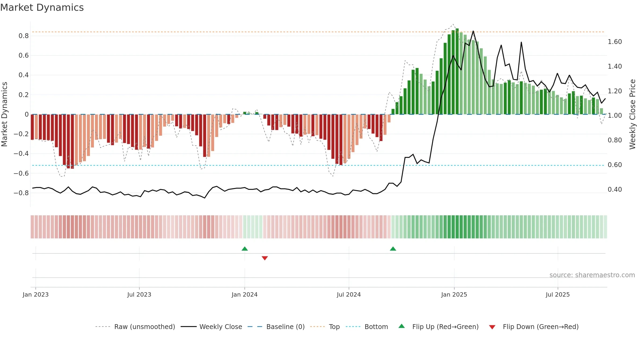Viewport: 644px width, 362px height.
Task: Click the 0.6 left-axis tick label
Action: tap(24, 56)
